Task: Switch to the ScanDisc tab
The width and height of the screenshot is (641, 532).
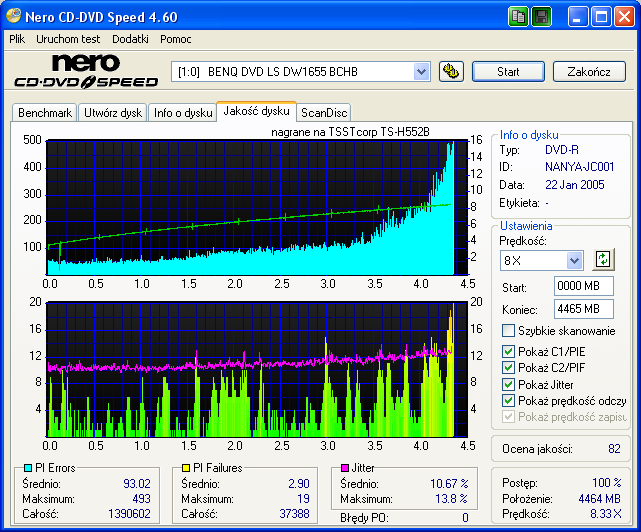Action: [x=324, y=112]
